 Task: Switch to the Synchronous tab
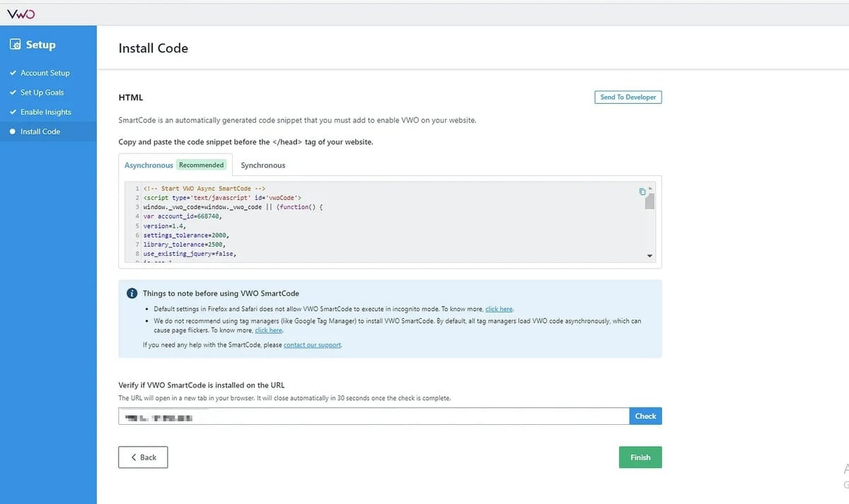click(x=262, y=165)
